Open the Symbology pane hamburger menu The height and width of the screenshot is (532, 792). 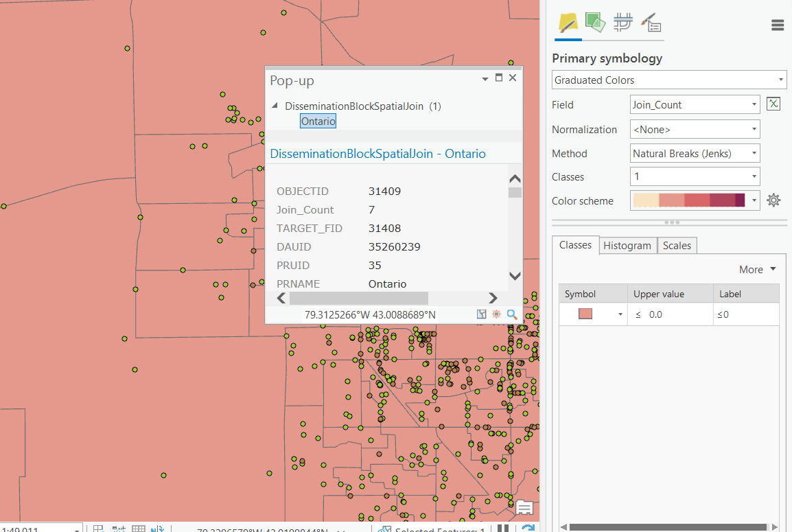[778, 25]
